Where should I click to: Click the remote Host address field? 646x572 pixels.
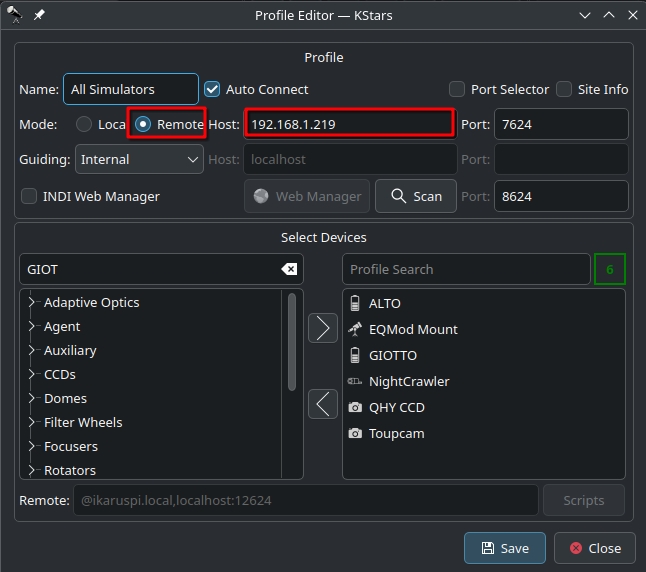tap(350, 124)
